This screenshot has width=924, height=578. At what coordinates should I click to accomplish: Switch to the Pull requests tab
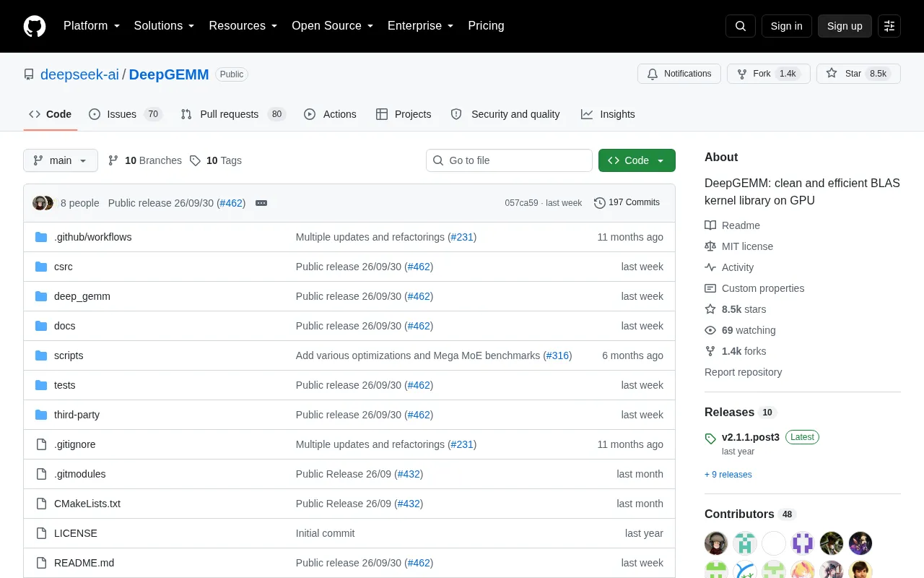pyautogui.click(x=233, y=114)
